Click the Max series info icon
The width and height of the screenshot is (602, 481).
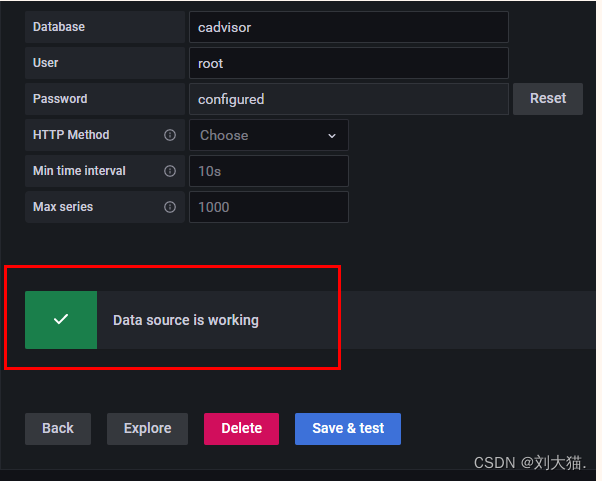point(170,207)
